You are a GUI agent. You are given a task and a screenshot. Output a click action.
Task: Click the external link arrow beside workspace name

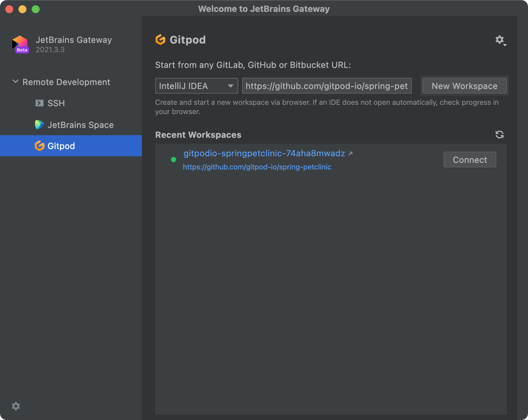[350, 154]
